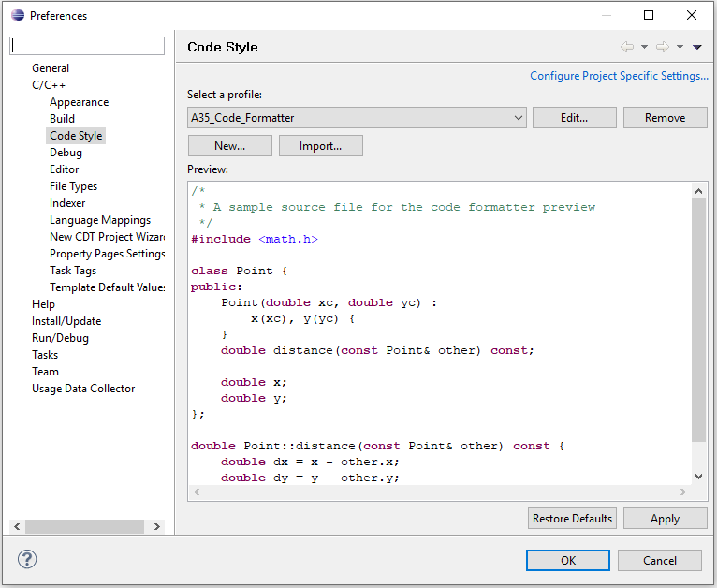The image size is (717, 588).
Task: Select Task Tags in the tree
Action: (73, 271)
